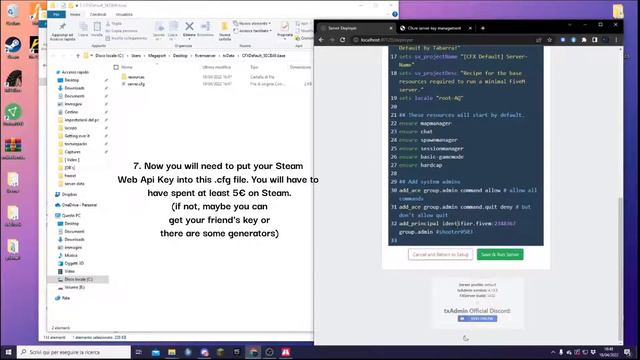This screenshot has width=640, height=360.
Task: Share this page icon in address bar
Action: (539, 40)
